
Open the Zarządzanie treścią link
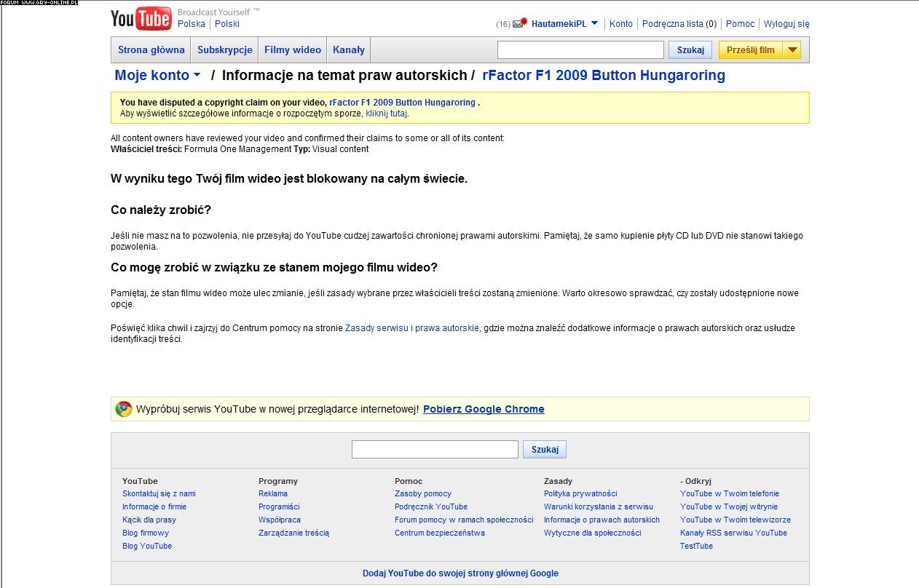[293, 533]
